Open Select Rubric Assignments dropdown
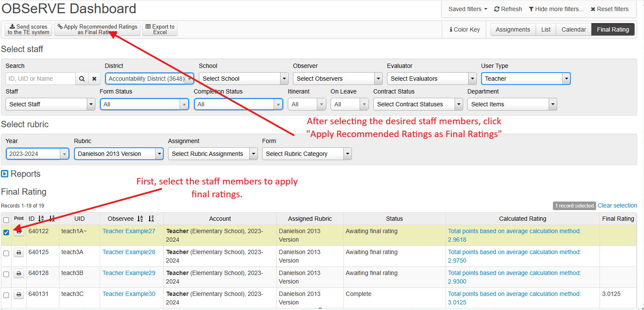 click(213, 154)
